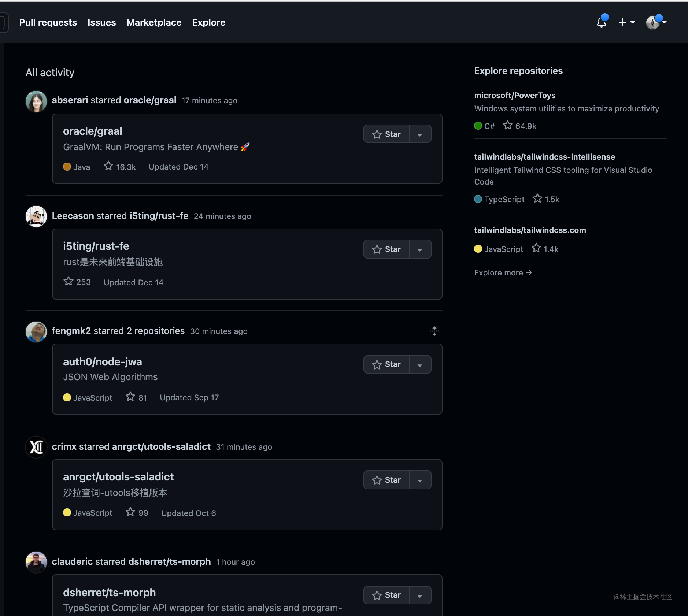688x616 pixels.
Task: Click the rocket emoji in graal description
Action: [x=245, y=147]
